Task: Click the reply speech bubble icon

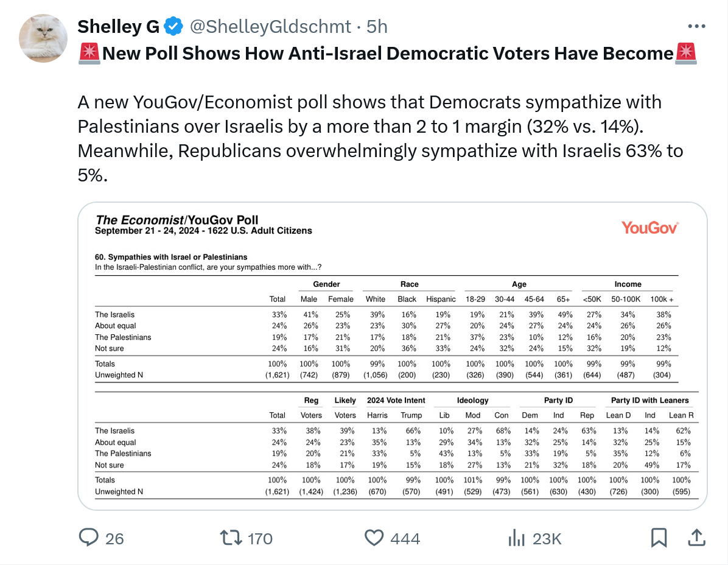Action: (x=89, y=538)
